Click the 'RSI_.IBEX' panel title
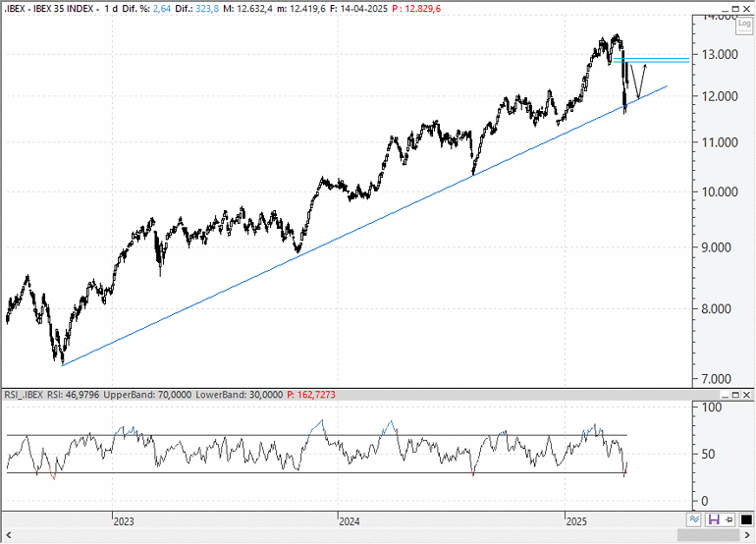Screen dimensions: 756x544 [24, 395]
